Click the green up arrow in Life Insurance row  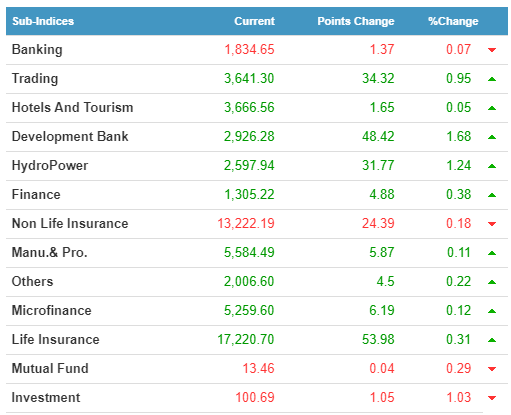coord(492,340)
